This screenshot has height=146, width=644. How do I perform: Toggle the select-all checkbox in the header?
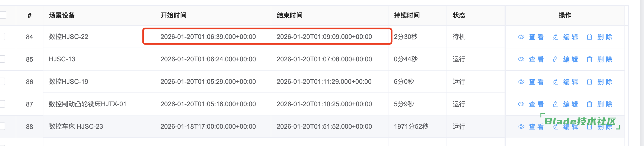pyautogui.click(x=3, y=15)
